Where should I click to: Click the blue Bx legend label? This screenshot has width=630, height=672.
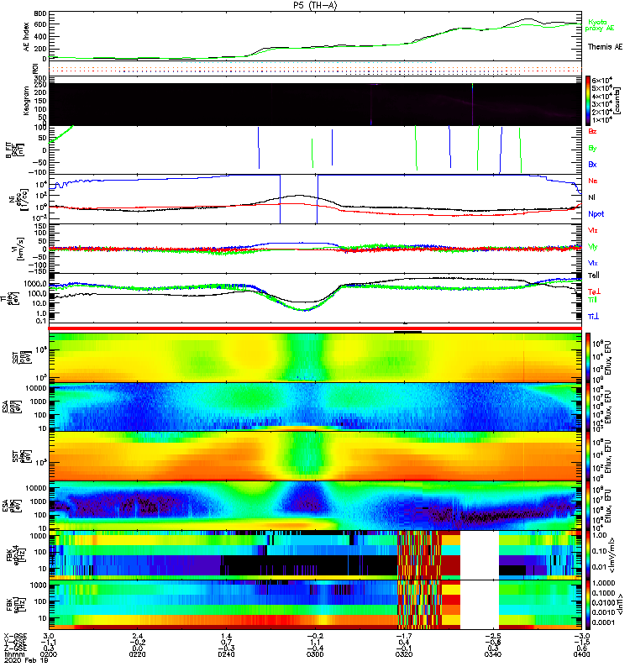pyautogui.click(x=593, y=165)
